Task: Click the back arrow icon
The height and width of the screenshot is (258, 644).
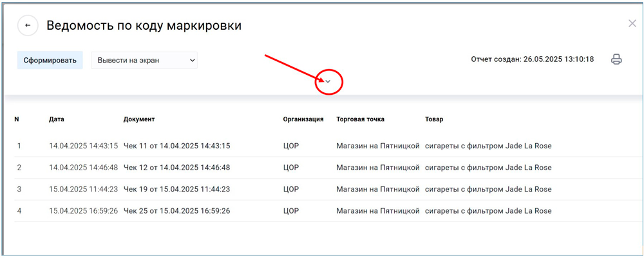Action: point(28,26)
